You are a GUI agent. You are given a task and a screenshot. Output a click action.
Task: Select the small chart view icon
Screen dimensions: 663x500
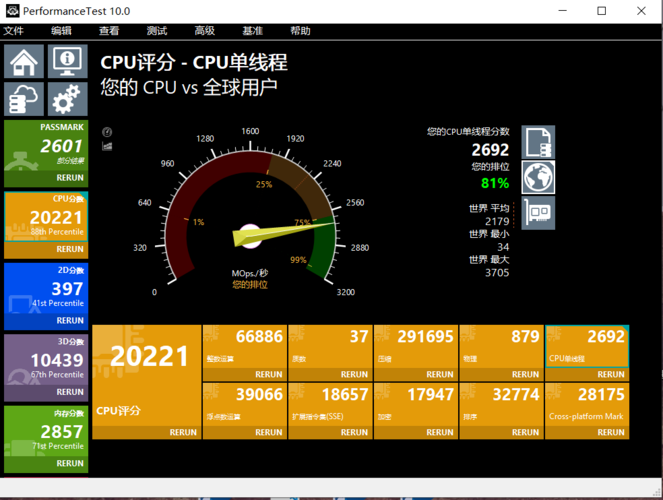click(107, 146)
